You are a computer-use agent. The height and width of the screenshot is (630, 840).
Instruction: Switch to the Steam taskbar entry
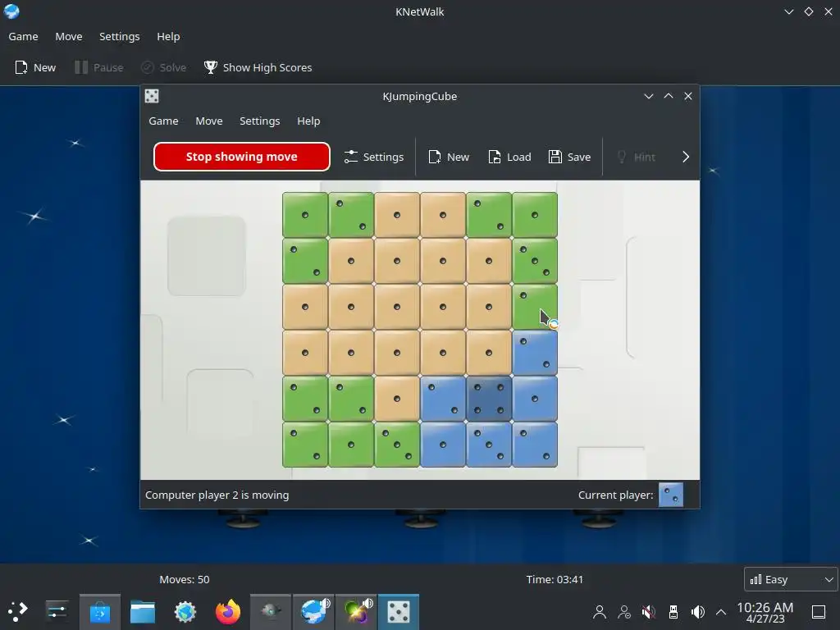point(271,612)
